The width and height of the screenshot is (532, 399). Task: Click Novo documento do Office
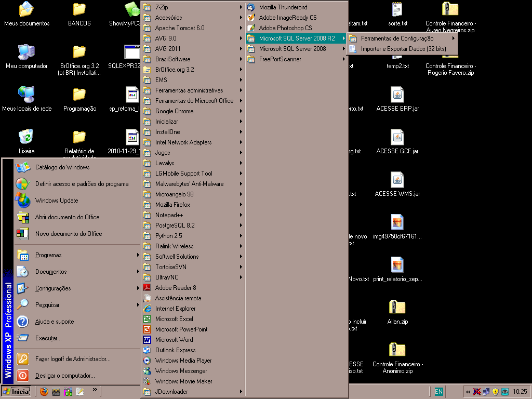point(77,234)
